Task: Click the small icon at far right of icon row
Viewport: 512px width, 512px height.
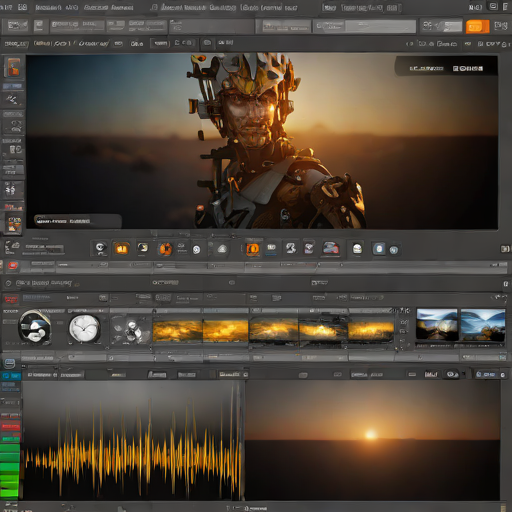Action: click(x=505, y=249)
